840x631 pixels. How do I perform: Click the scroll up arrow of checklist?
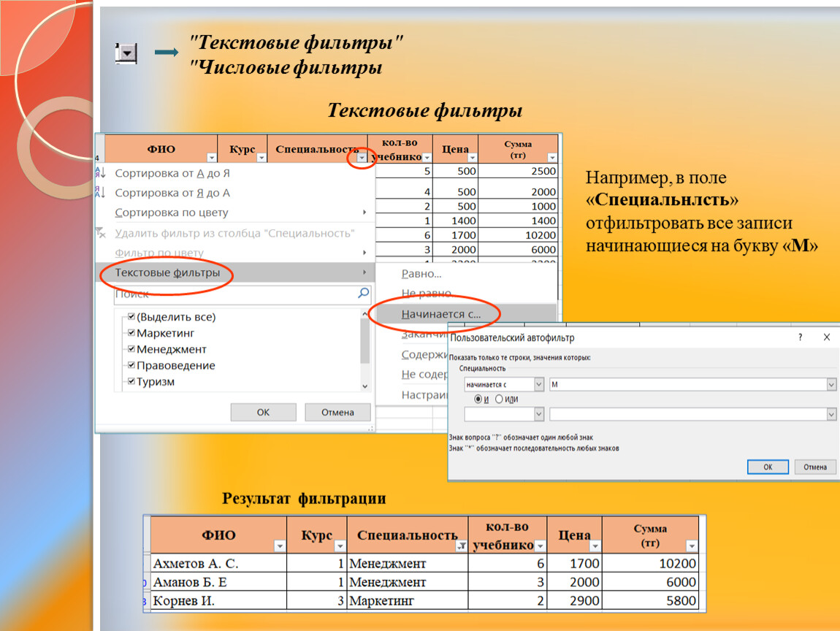tap(364, 314)
